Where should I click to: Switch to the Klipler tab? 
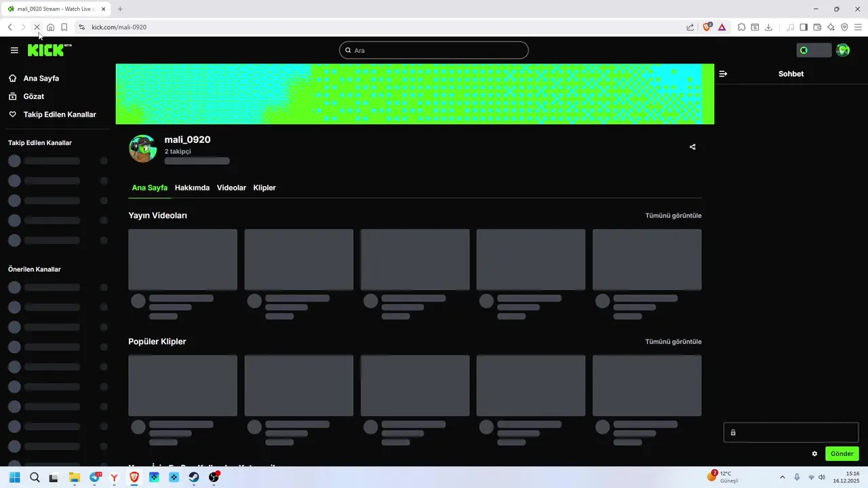(264, 188)
